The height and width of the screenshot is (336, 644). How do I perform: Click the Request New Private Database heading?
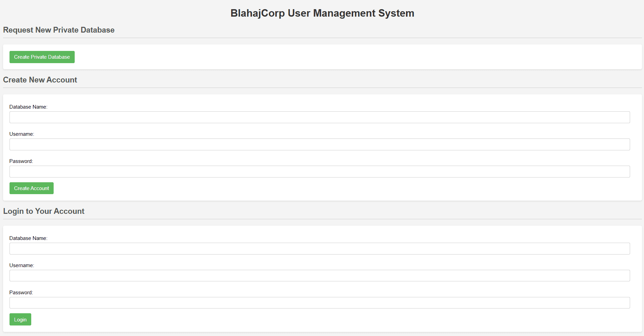coord(59,30)
